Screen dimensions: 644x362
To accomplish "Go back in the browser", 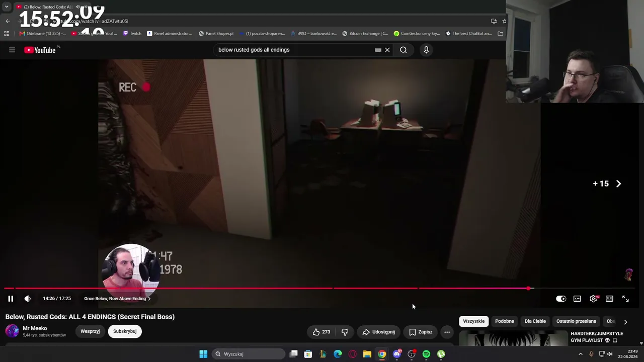I will click(8, 21).
